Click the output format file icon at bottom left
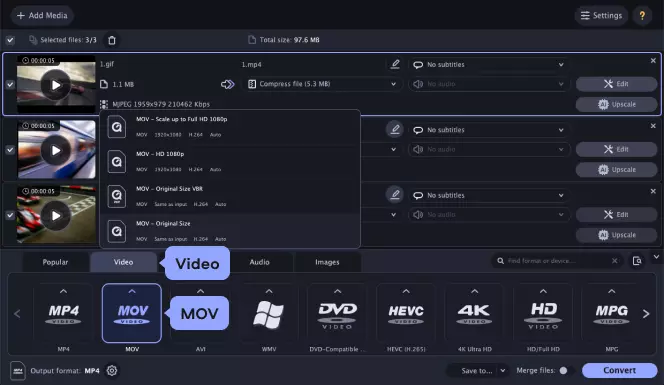 (18, 371)
